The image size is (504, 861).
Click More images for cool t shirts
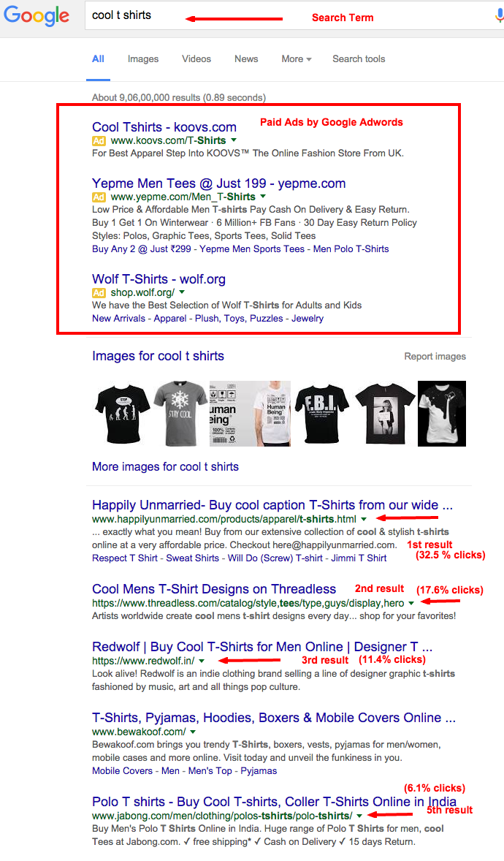tap(165, 467)
